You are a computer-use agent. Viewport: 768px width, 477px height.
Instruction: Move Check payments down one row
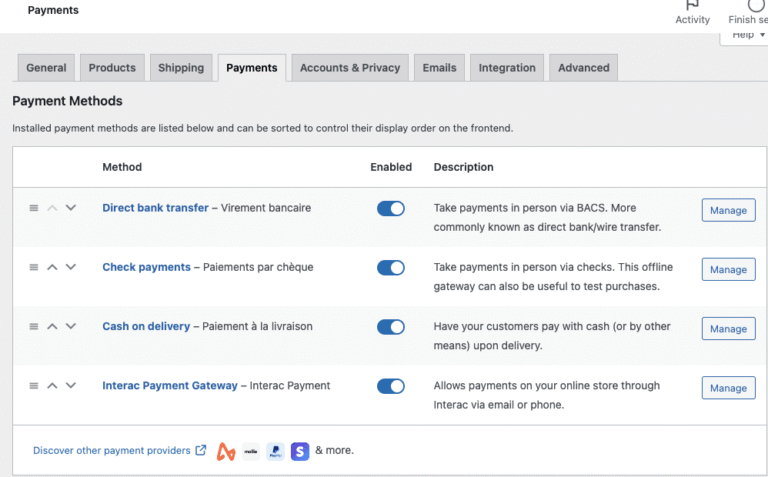(71, 267)
